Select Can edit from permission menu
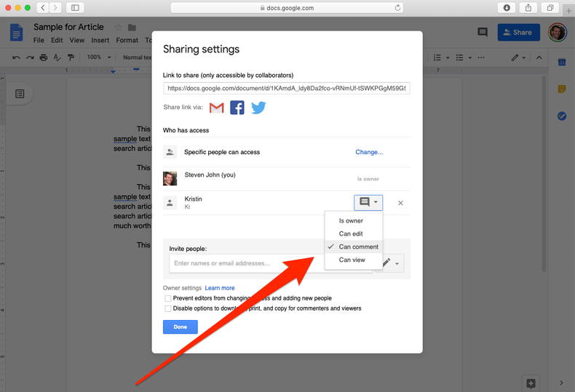 point(351,233)
